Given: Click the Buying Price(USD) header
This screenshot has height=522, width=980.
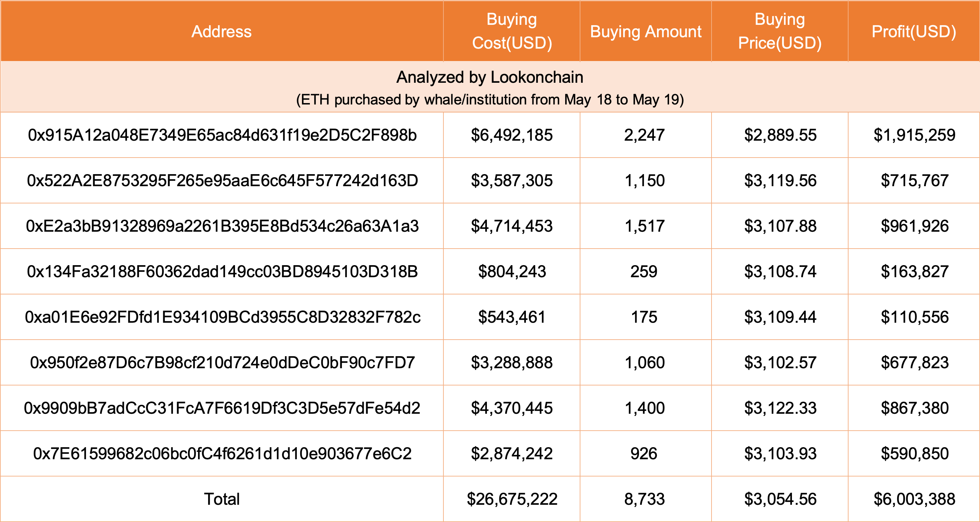Looking at the screenshot, I should pyautogui.click(x=780, y=31).
